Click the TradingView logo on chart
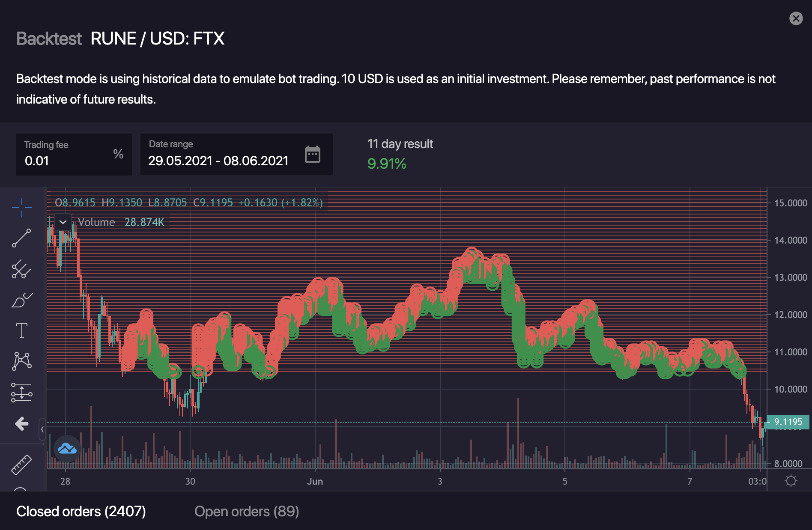This screenshot has width=812, height=530. point(67,448)
